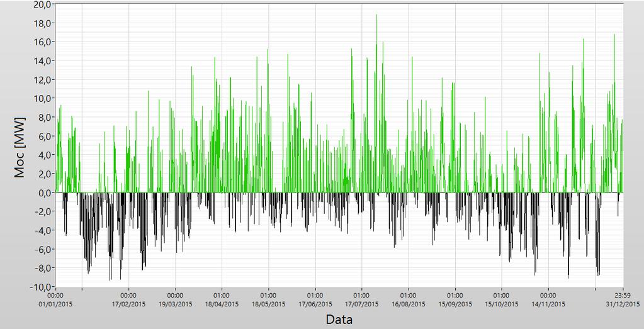Select the 20,0 tick label on the power axis
Image resolution: width=644 pixels, height=329 pixels.
pos(42,4)
